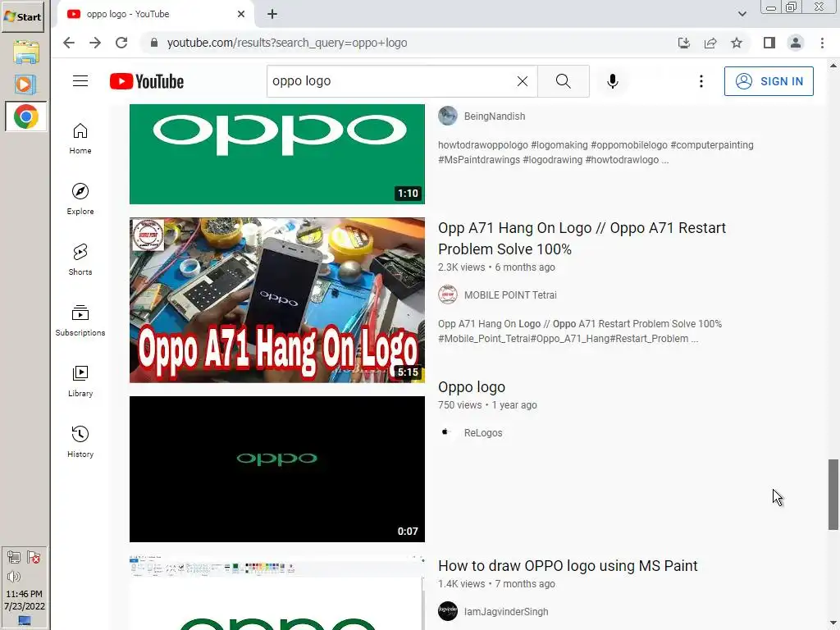840x630 pixels.
Task: Open History in the sidebar
Action: click(x=80, y=441)
